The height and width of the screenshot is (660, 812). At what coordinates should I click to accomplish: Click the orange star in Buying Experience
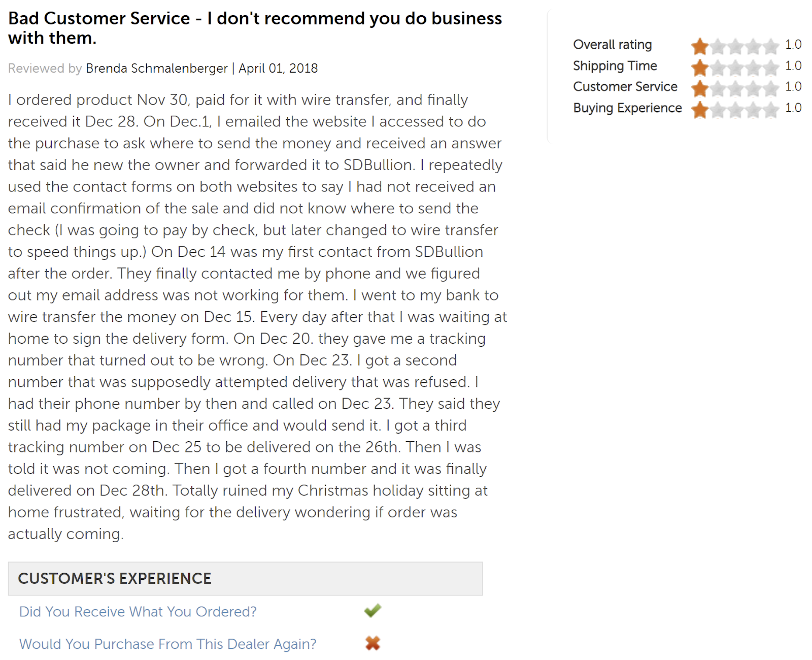pos(700,110)
